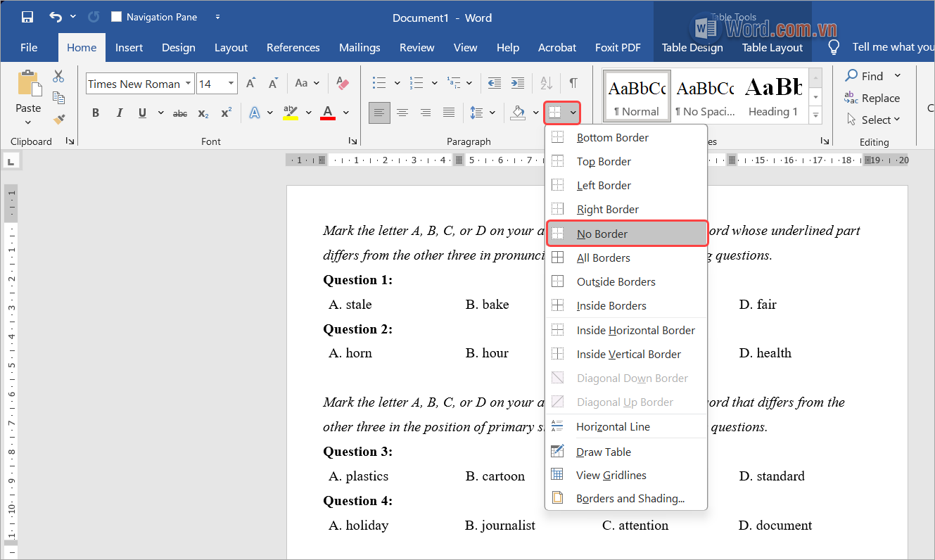
Task: Toggle strikethrough formatting
Action: coord(180,113)
